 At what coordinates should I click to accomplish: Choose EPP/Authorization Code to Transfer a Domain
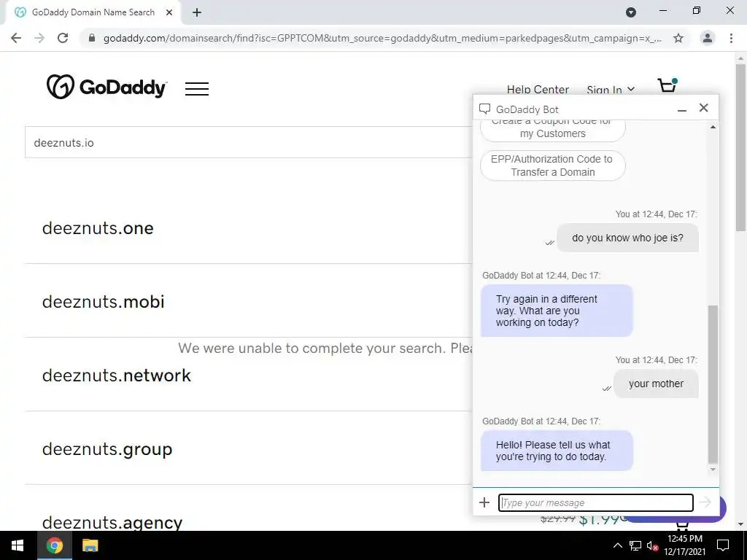click(x=553, y=166)
